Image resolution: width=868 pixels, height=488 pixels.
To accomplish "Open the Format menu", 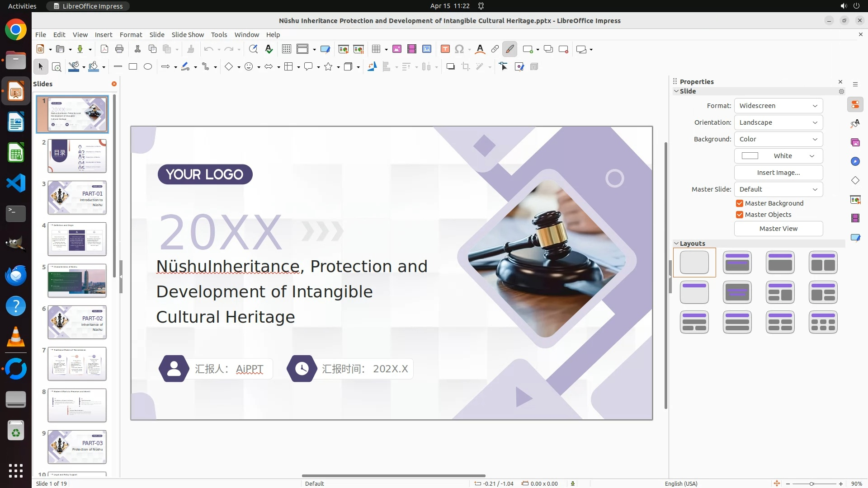I will tap(131, 34).
